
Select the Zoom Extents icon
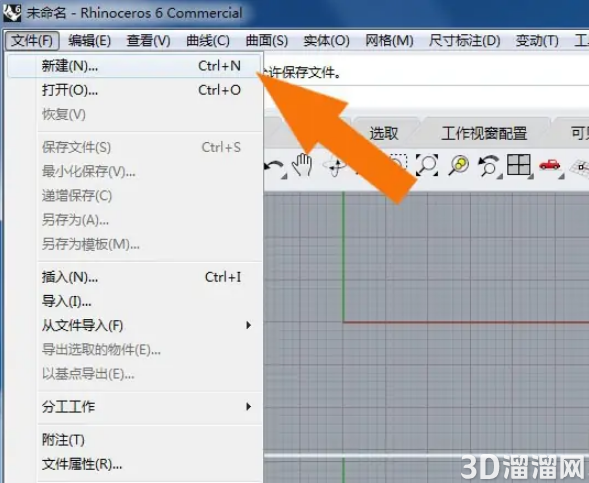pyautogui.click(x=427, y=165)
